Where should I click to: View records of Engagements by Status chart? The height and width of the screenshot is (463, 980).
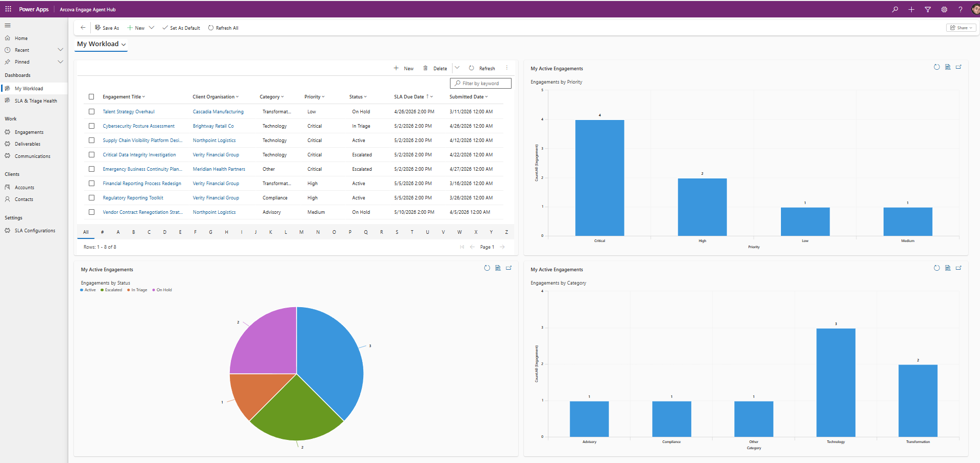coord(498,268)
